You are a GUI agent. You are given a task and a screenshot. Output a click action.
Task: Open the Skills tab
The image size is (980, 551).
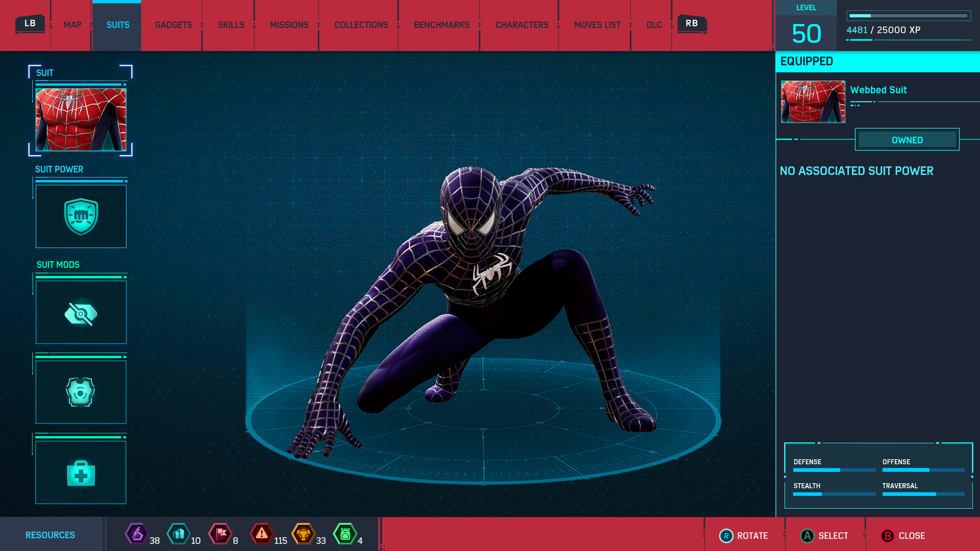[x=231, y=25]
